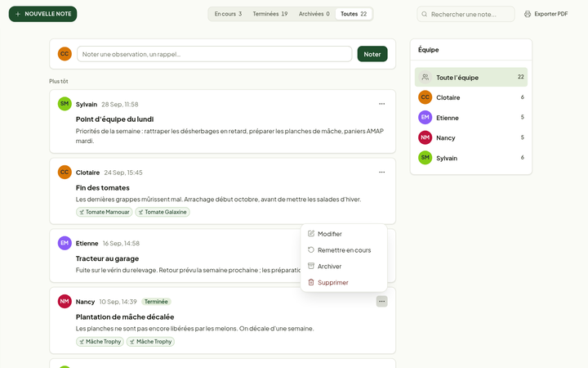Image resolution: width=588 pixels, height=368 pixels.
Task: Click the Exporter PDF printer icon
Action: click(x=528, y=14)
